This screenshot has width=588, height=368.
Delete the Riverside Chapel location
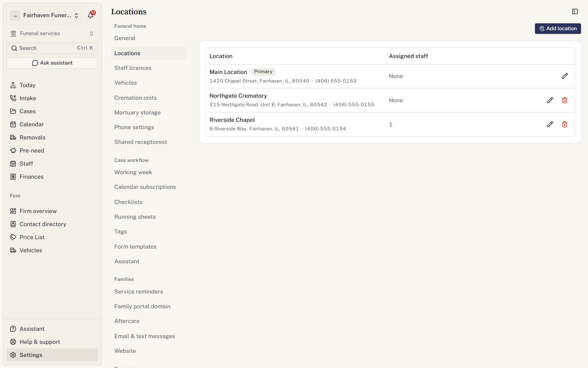pos(565,124)
